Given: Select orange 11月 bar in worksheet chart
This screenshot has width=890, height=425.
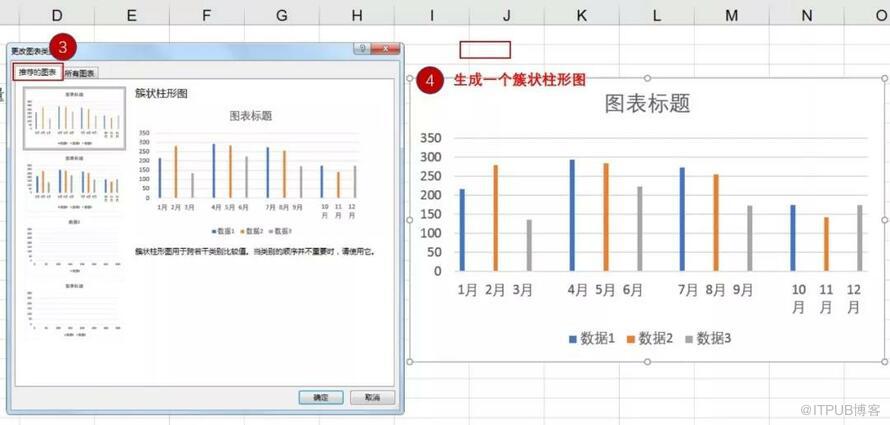Looking at the screenshot, I should coord(826,244).
